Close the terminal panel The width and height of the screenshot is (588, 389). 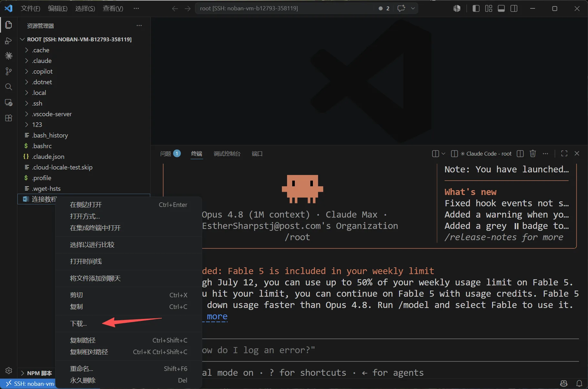[x=577, y=154]
